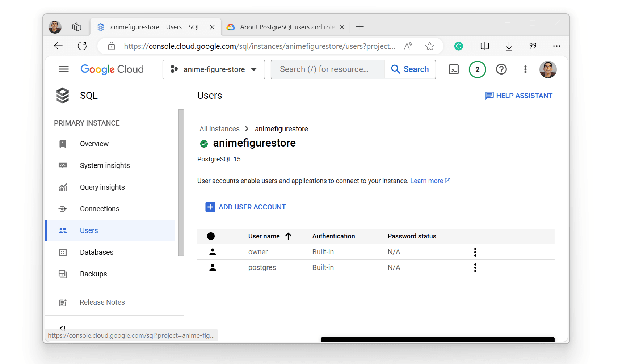Click the All instances breadcrumb
This screenshot has width=618, height=364.
[x=219, y=129]
